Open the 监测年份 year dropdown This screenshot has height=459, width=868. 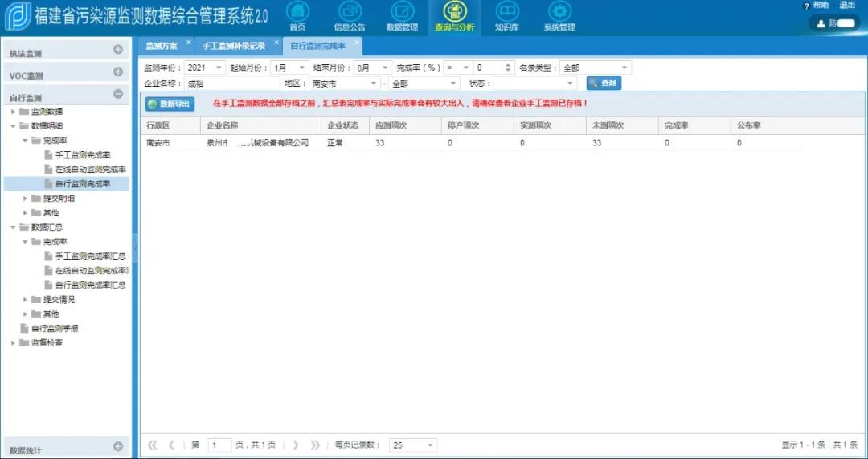pyautogui.click(x=219, y=68)
